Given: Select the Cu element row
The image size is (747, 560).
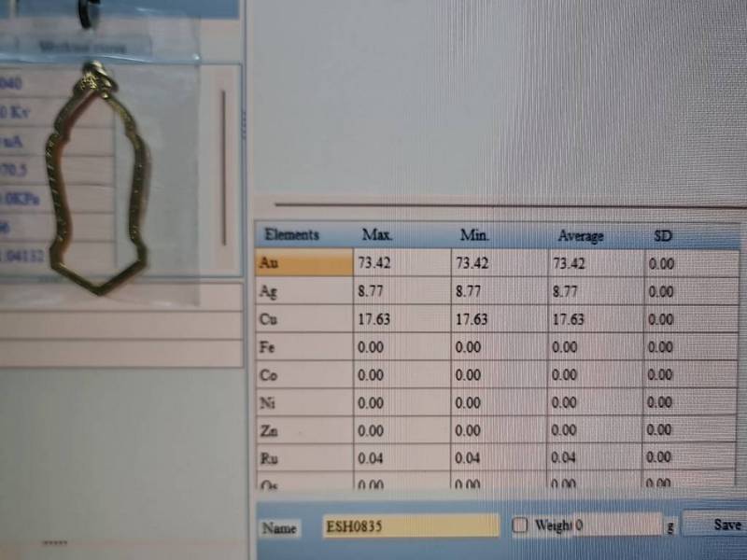Looking at the screenshot, I should click(x=303, y=319).
